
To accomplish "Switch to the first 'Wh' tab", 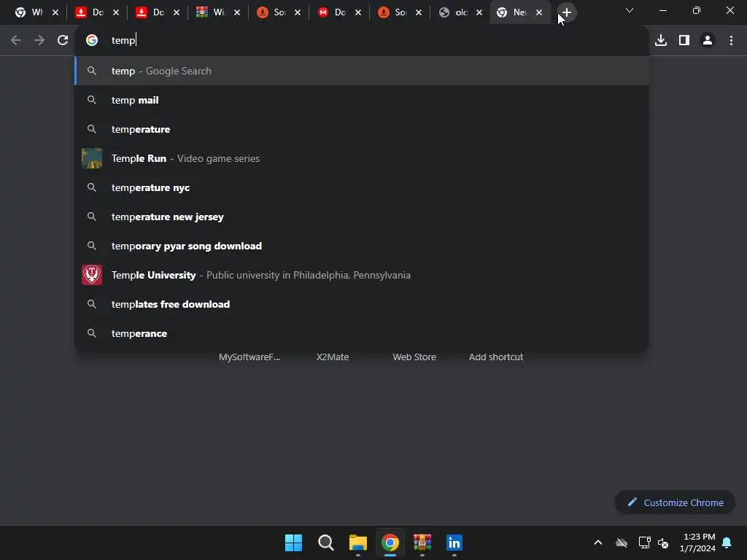I will pyautogui.click(x=31, y=12).
